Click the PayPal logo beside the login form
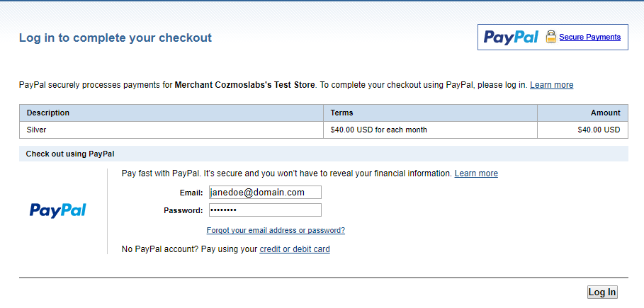Screen dimensions: 644x308 (x=58, y=210)
